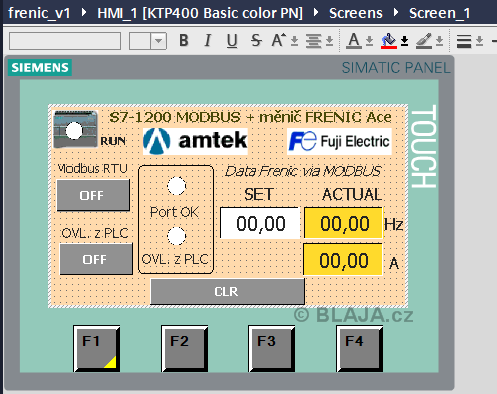The height and width of the screenshot is (394, 497).
Task: Toggle the OVL. z PLC OFF switch
Action: pos(96,259)
